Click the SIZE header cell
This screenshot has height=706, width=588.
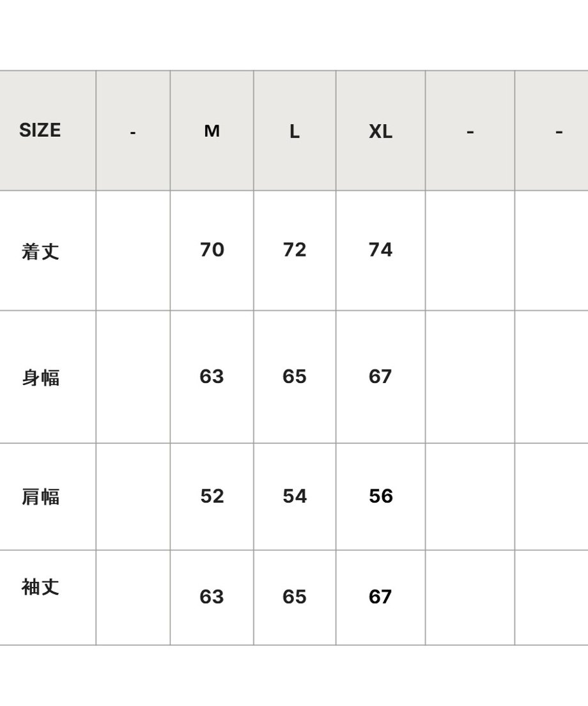pos(47,130)
